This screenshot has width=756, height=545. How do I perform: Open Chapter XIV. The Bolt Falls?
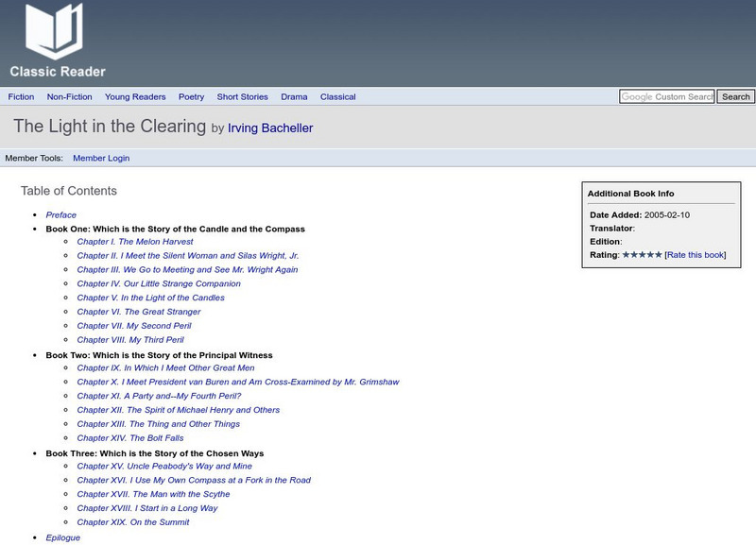tap(130, 437)
